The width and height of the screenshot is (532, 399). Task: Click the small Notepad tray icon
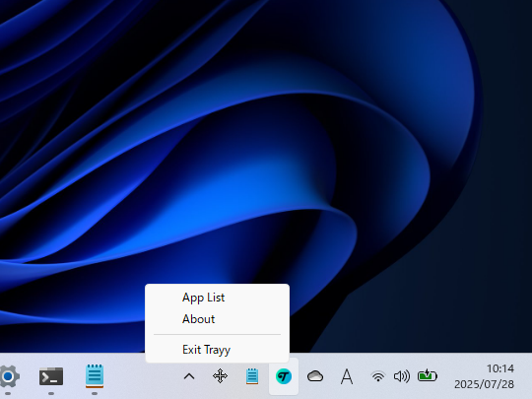tap(252, 376)
